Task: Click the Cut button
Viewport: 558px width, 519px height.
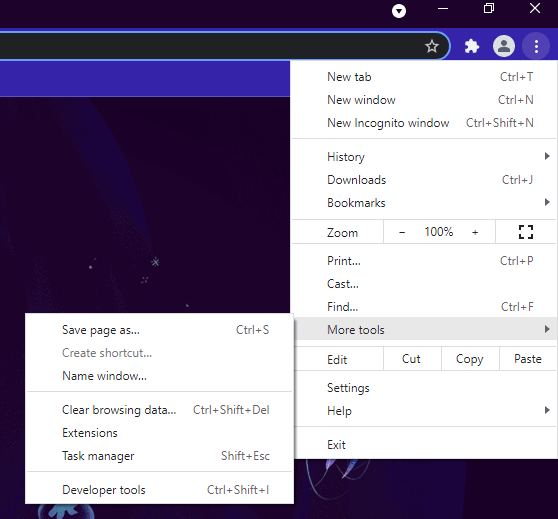Action: coord(412,359)
